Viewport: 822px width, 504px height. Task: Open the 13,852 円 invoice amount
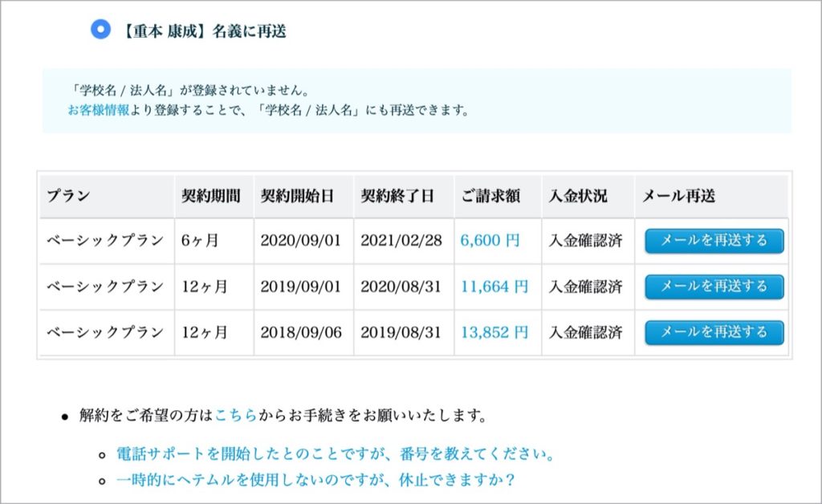pyautogui.click(x=494, y=332)
